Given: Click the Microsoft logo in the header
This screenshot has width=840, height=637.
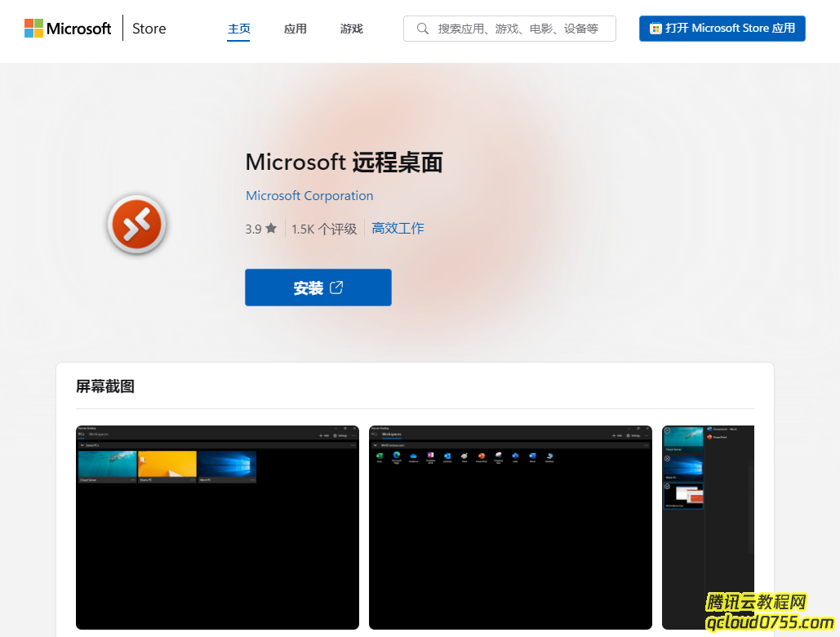Looking at the screenshot, I should [x=68, y=29].
